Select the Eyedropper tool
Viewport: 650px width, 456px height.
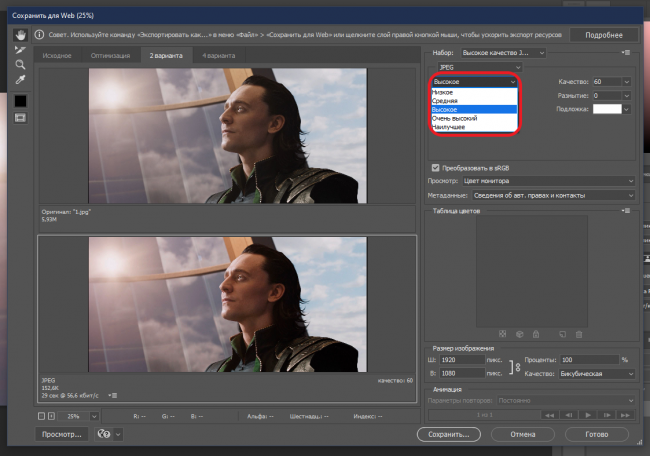pyautogui.click(x=20, y=80)
